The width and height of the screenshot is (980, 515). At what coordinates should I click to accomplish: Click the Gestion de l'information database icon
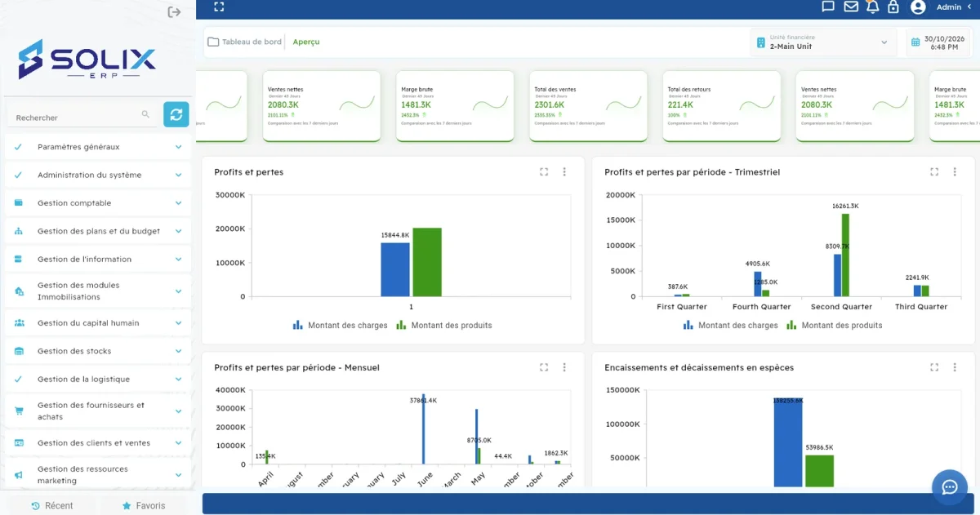[19, 259]
